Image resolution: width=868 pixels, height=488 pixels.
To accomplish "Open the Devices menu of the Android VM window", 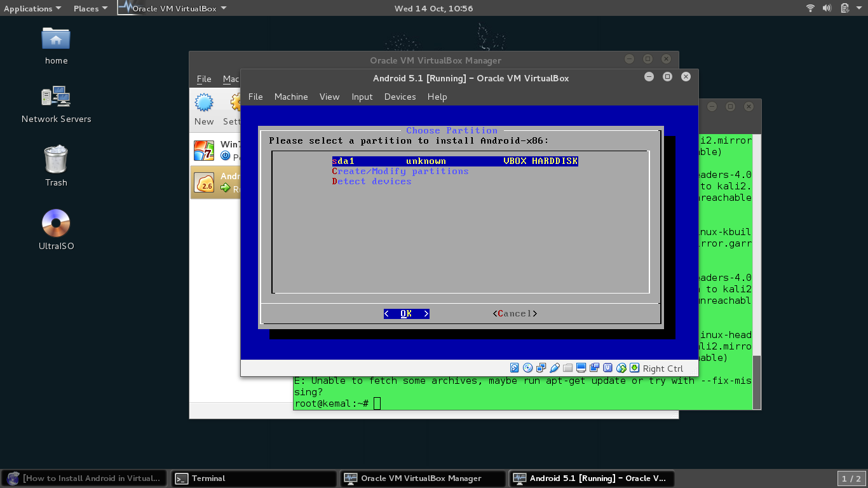I will coord(400,97).
